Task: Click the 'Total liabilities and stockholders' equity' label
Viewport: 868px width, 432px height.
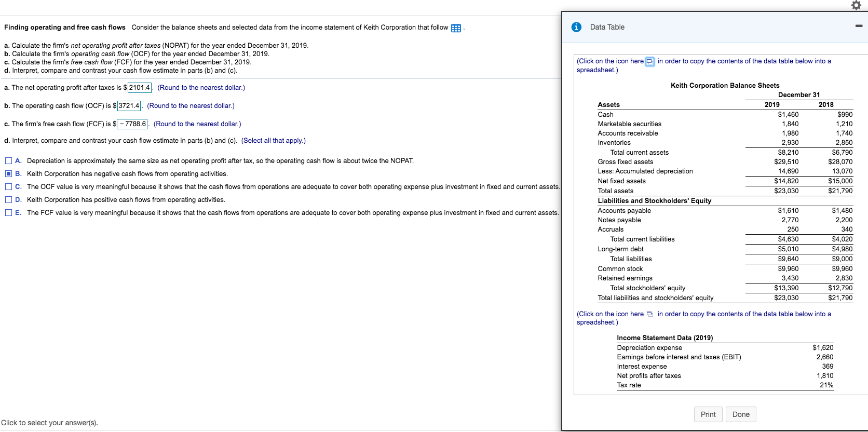Action: (655, 298)
